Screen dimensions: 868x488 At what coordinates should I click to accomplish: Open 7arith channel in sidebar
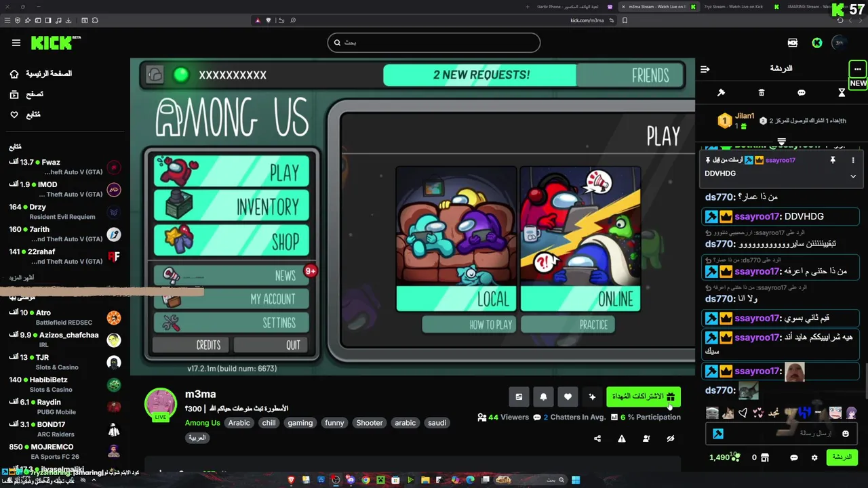[64, 235]
